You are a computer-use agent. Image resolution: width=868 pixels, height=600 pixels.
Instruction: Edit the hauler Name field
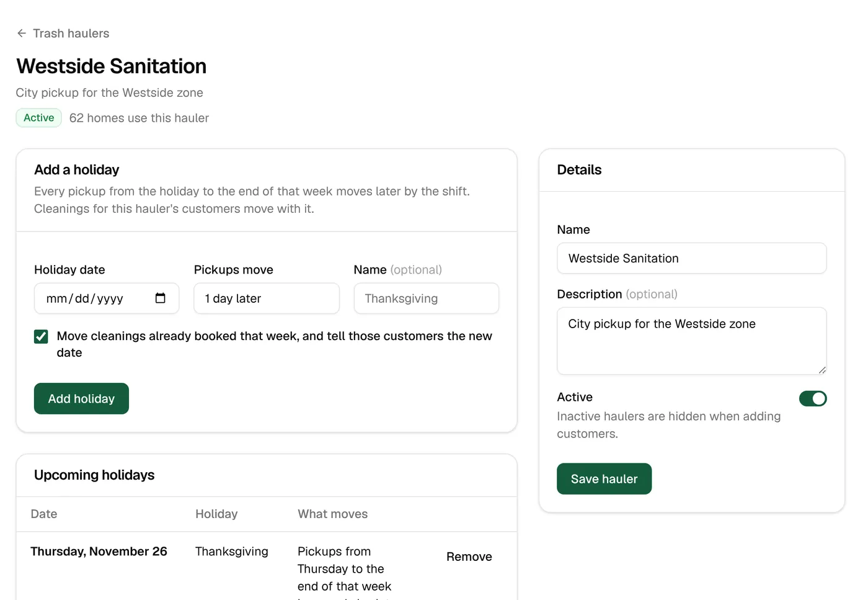[x=692, y=258]
